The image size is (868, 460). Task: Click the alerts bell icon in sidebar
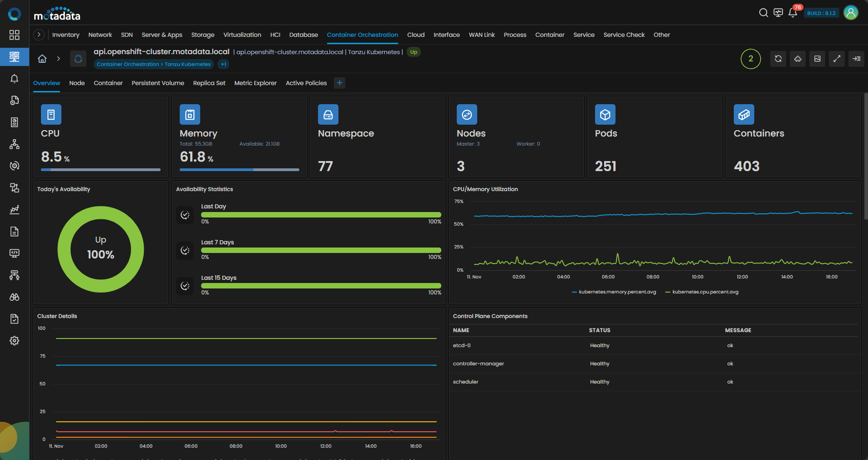[15, 79]
